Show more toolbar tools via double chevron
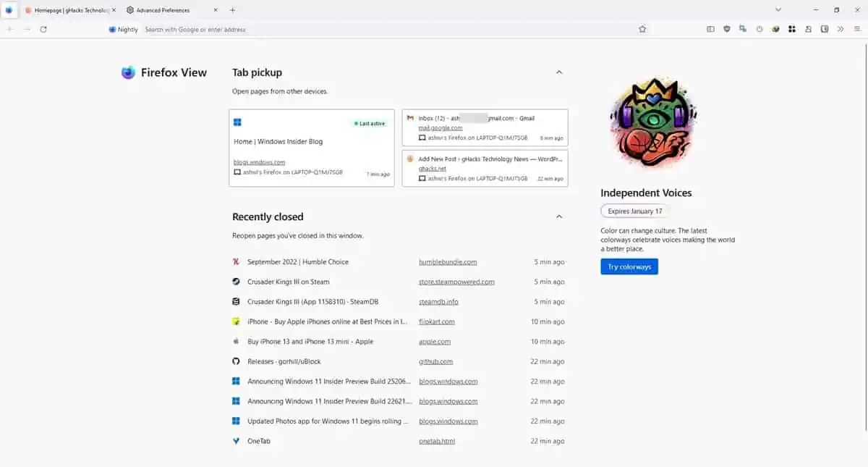868x467 pixels. [x=841, y=29]
